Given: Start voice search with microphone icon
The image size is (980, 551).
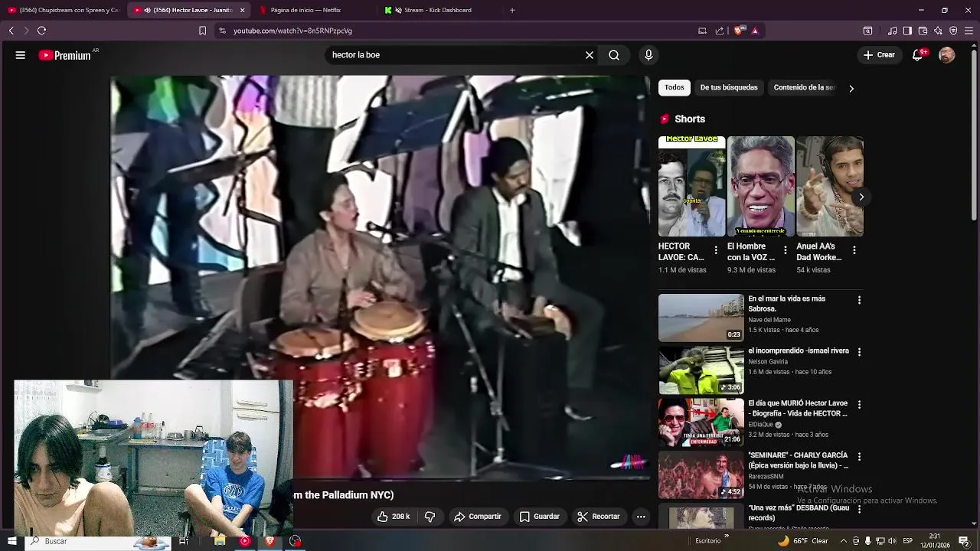Looking at the screenshot, I should pos(648,55).
